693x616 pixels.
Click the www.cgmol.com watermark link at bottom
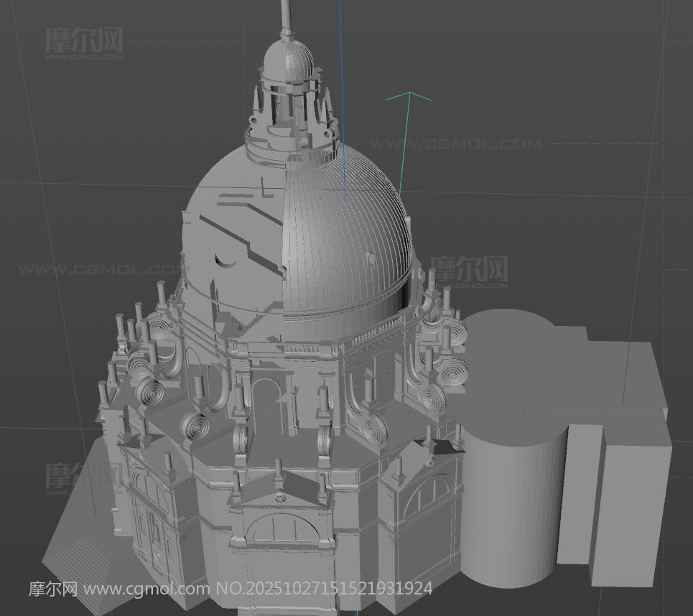click(146, 589)
